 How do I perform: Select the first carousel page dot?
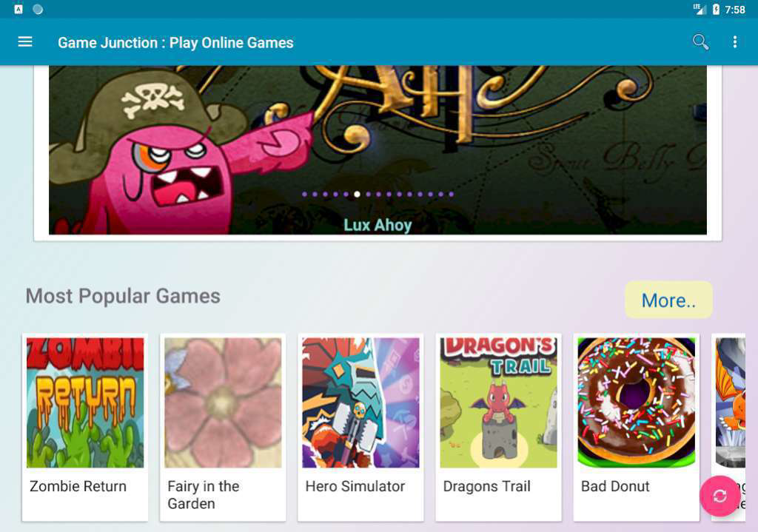[x=304, y=195]
